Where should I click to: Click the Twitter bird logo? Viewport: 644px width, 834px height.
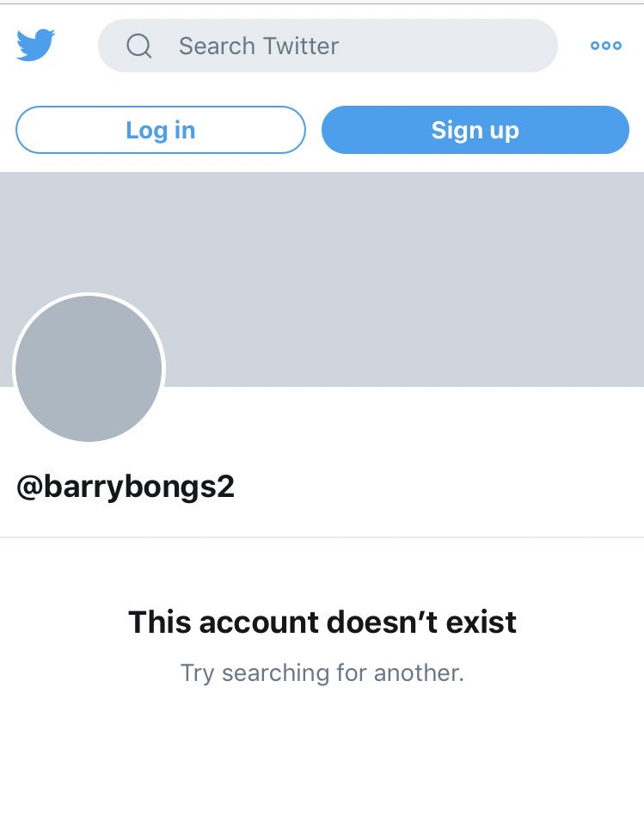(35, 46)
